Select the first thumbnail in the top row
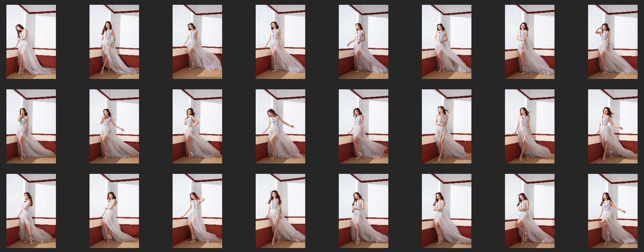Screen dimensions: 644x252 coord(31,42)
